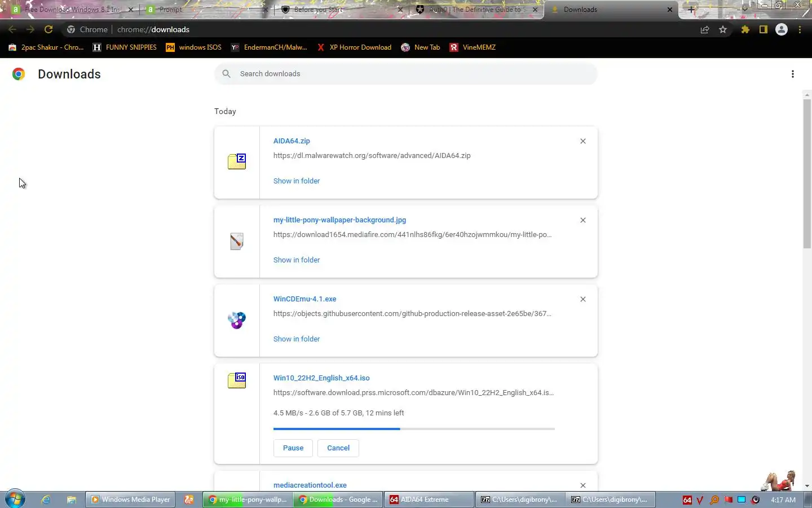812x508 pixels.
Task: Click the AIDA64.zip archive file icon
Action: pos(237,161)
